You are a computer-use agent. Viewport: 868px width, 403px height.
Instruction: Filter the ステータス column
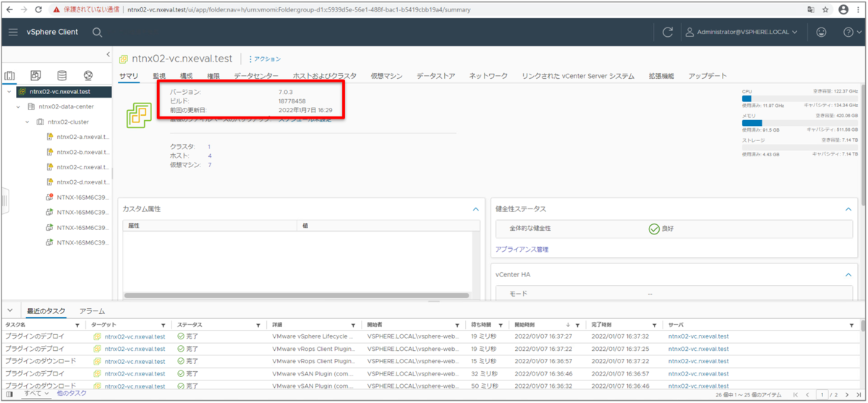click(258, 326)
